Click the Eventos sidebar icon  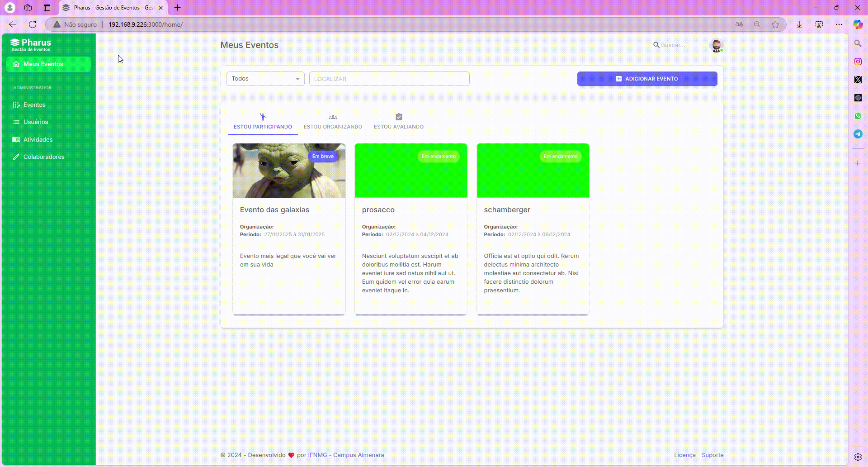tap(16, 105)
